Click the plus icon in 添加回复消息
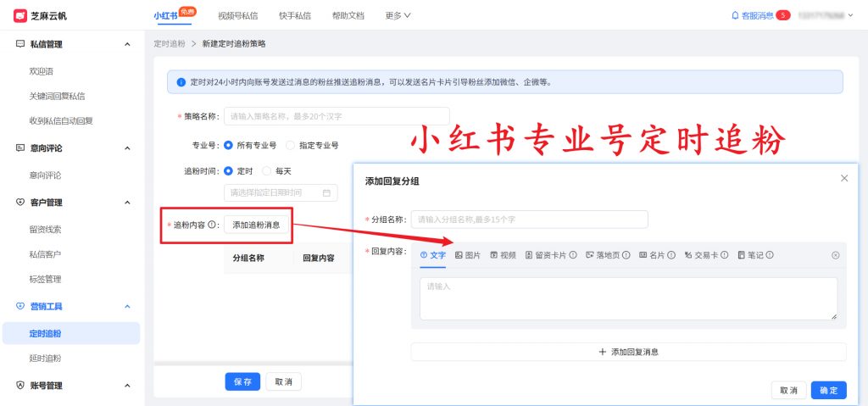868x406 pixels. pos(603,352)
